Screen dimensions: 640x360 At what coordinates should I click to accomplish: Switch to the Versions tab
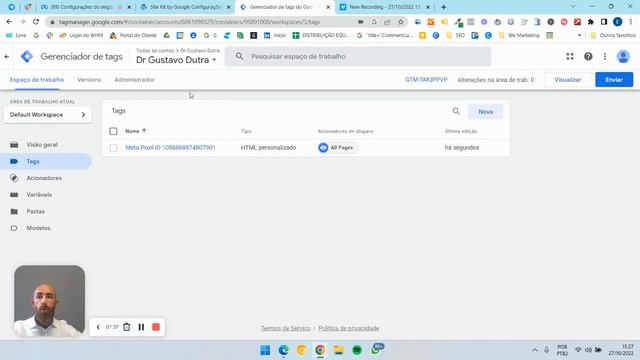(x=89, y=80)
